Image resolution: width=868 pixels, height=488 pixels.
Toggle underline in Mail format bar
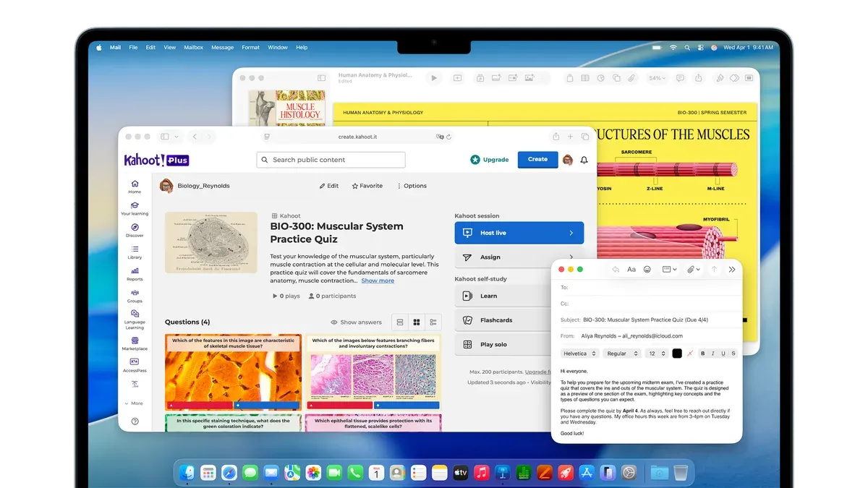(723, 354)
